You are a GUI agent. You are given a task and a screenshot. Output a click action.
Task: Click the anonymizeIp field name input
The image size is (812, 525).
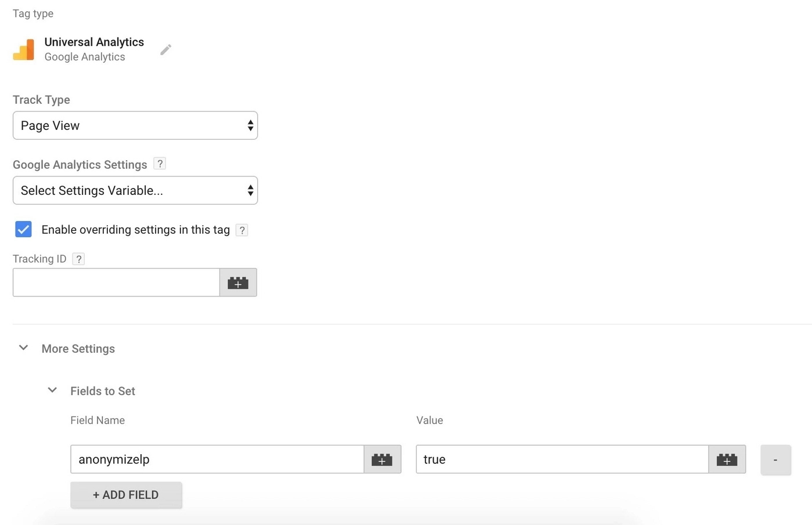[x=217, y=459]
